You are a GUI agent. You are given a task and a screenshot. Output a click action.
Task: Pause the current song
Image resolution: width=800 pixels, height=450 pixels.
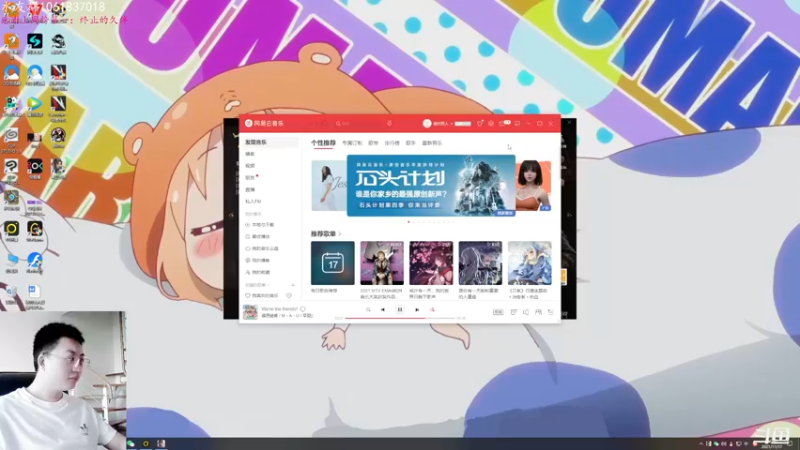[400, 310]
